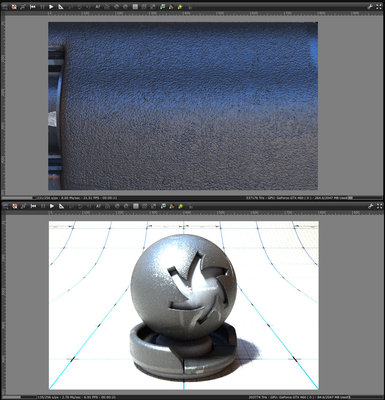
Task: Open viewport settings wrench in bottom viewport
Action: click(x=370, y=206)
